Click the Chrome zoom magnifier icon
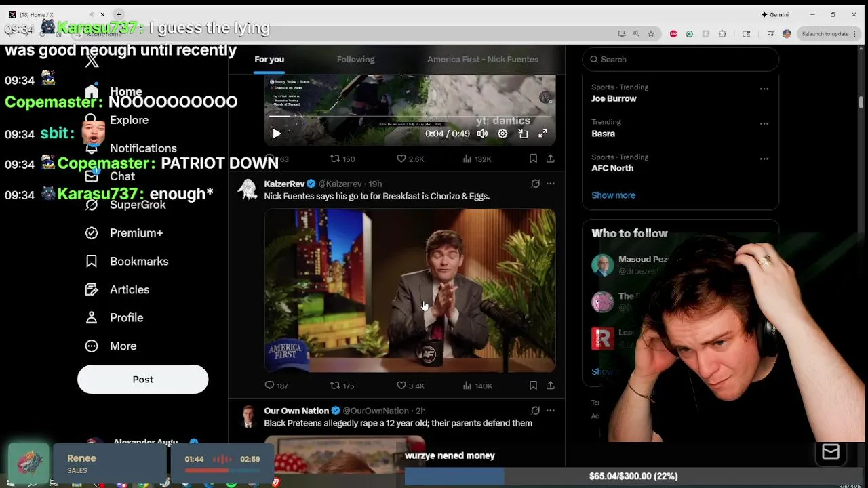 636,34
